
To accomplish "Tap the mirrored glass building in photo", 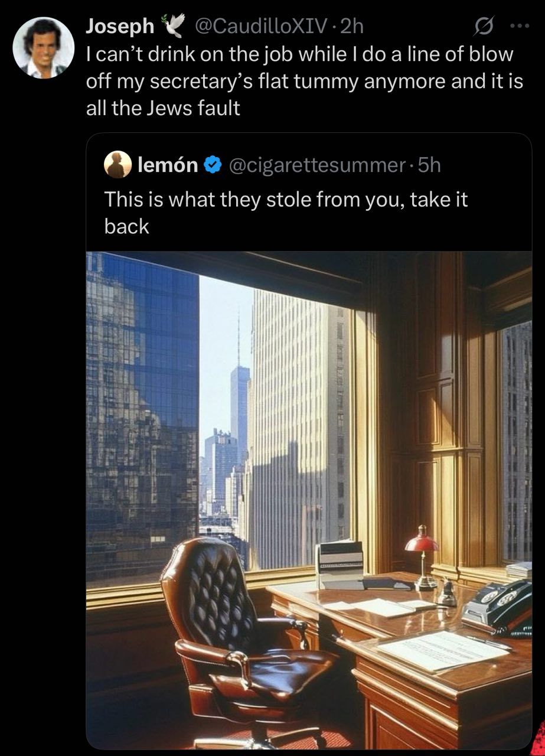I will tap(142, 413).
